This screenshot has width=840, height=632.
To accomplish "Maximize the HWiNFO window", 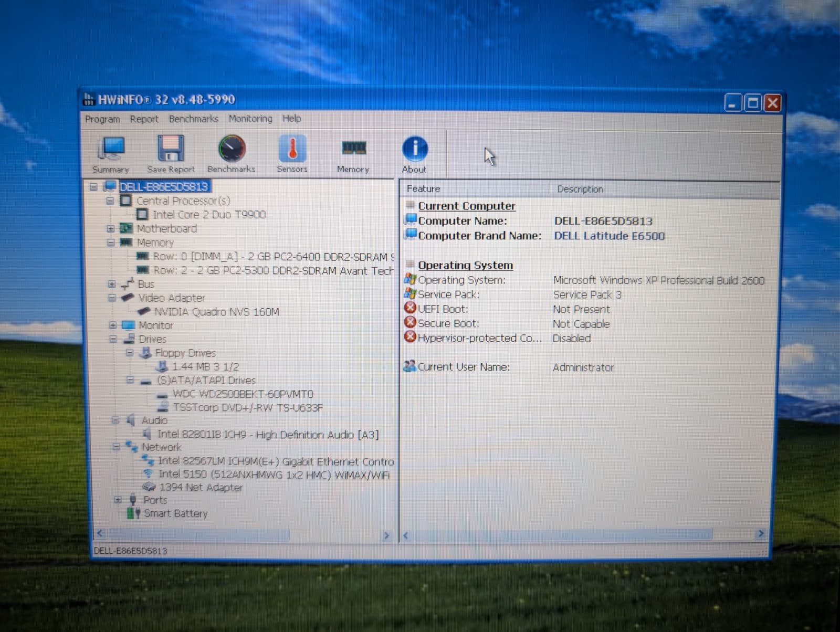I will point(753,103).
